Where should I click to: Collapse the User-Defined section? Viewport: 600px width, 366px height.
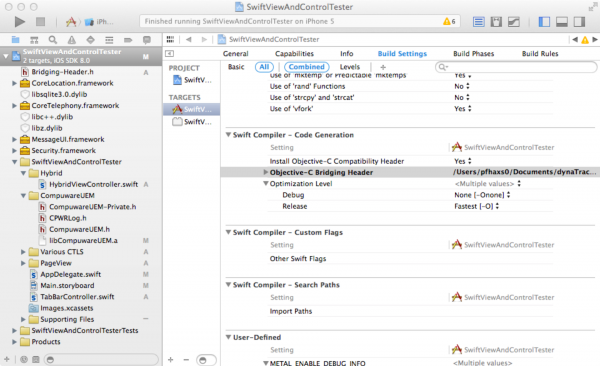228,337
